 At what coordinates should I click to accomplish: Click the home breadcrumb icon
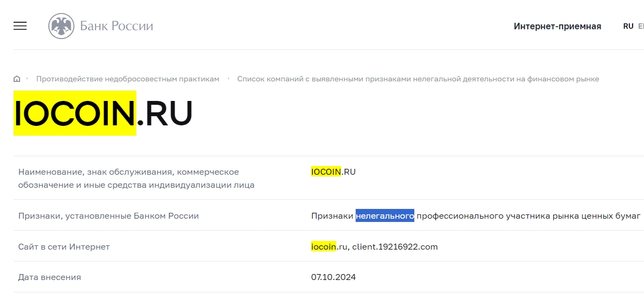point(17,79)
